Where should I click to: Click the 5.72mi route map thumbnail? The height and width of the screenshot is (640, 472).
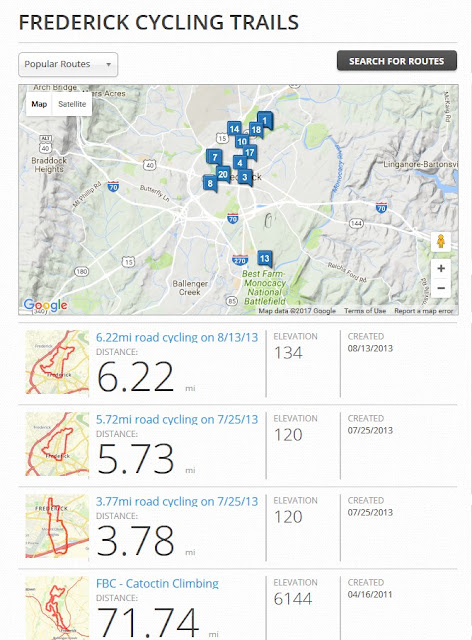(x=57, y=444)
